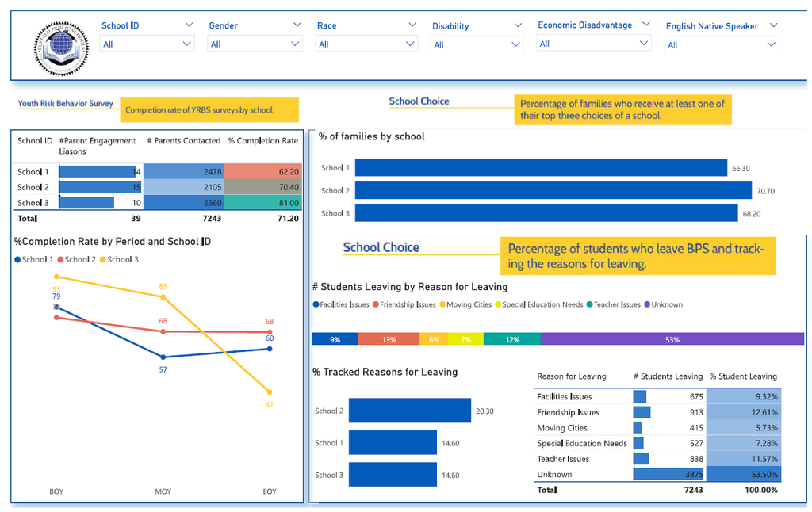
Task: Open the English Native Speaker All dropdown
Action: tap(722, 44)
